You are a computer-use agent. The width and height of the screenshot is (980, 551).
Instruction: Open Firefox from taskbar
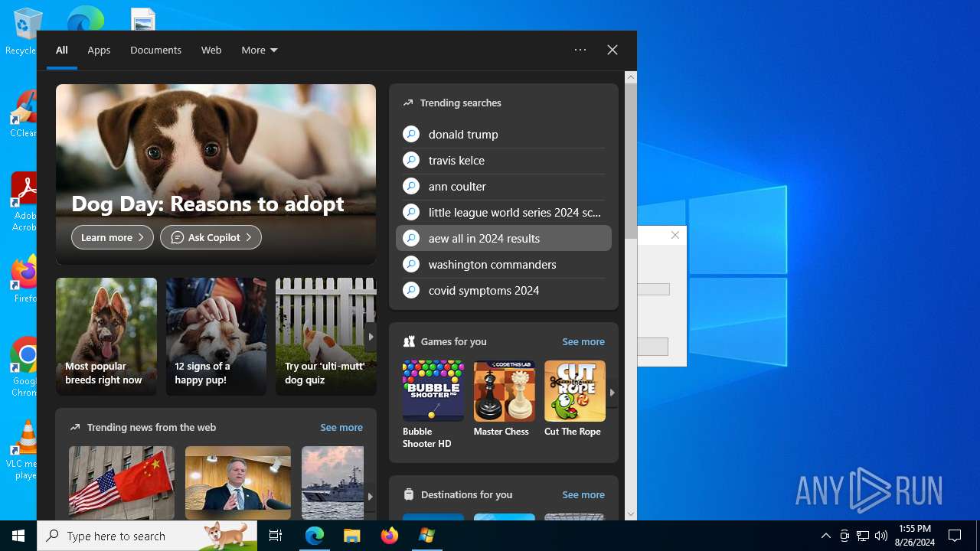pos(389,536)
